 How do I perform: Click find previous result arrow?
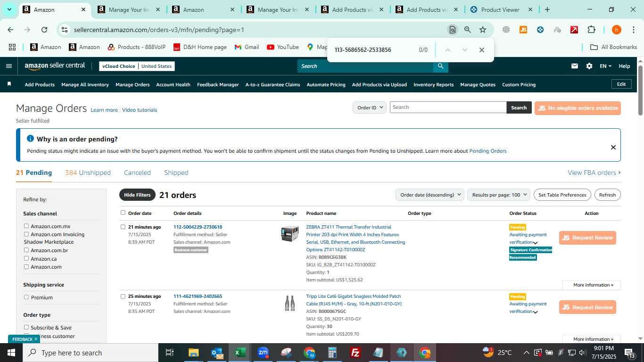click(x=447, y=50)
